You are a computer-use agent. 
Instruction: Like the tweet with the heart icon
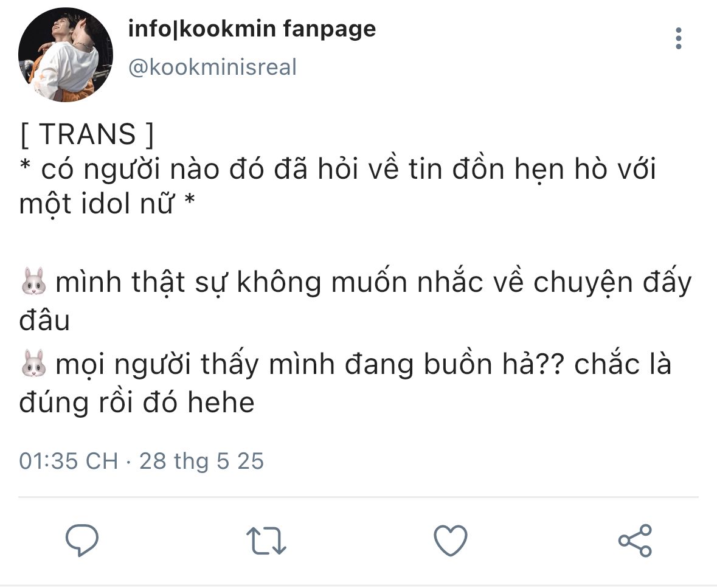(450, 540)
